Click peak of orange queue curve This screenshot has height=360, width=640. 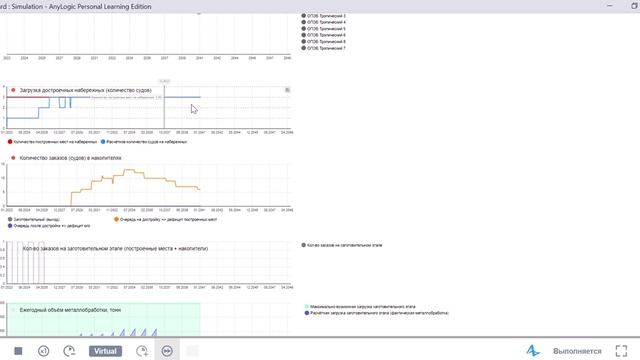[x=129, y=170]
